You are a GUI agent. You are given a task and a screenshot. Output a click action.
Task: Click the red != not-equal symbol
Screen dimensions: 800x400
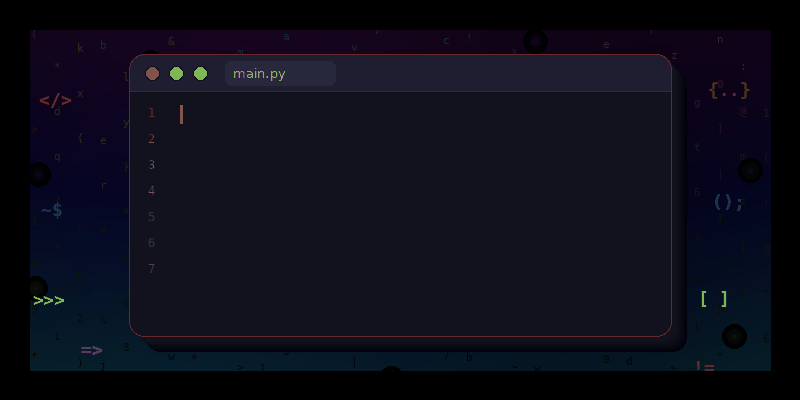[705, 367]
